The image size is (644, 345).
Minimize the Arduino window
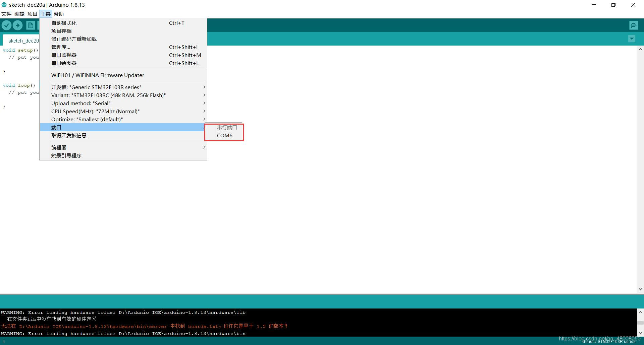594,5
